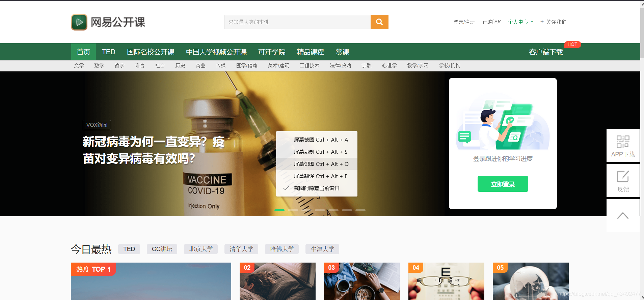Open the 赏课 tab
Viewport: 644px width, 300px height.
pyautogui.click(x=342, y=52)
